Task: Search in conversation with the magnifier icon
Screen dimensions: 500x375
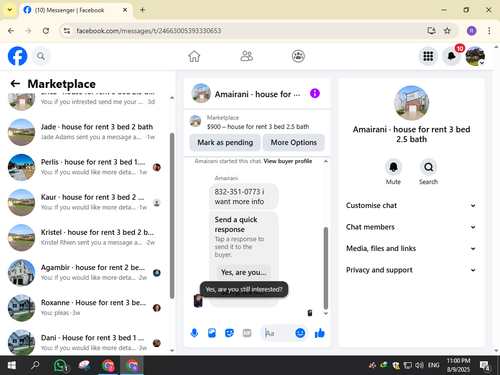Action: point(428,167)
